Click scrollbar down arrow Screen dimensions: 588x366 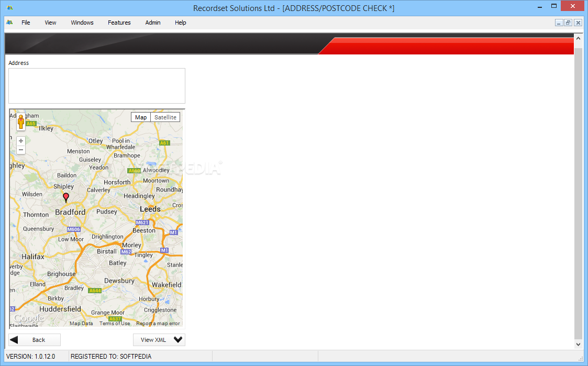[x=578, y=344]
